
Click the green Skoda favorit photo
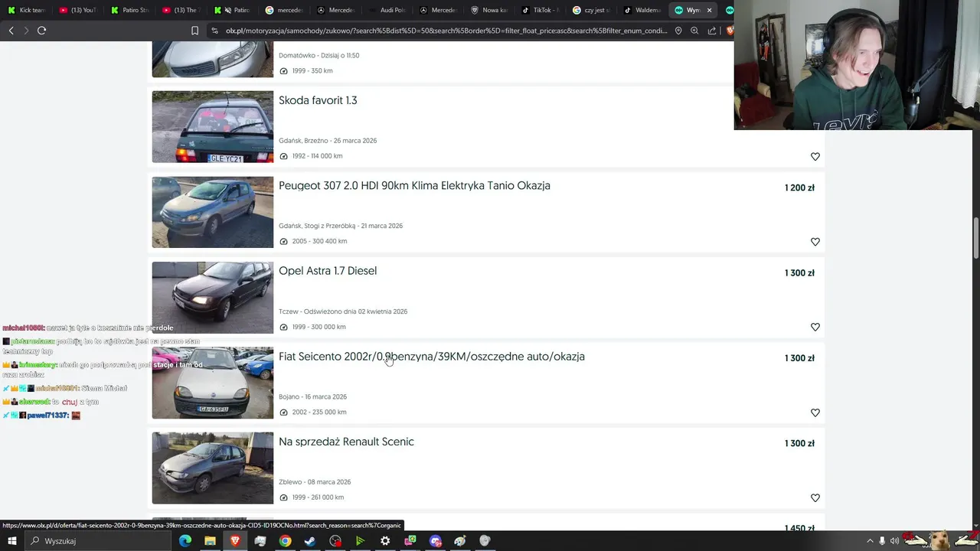pos(212,127)
